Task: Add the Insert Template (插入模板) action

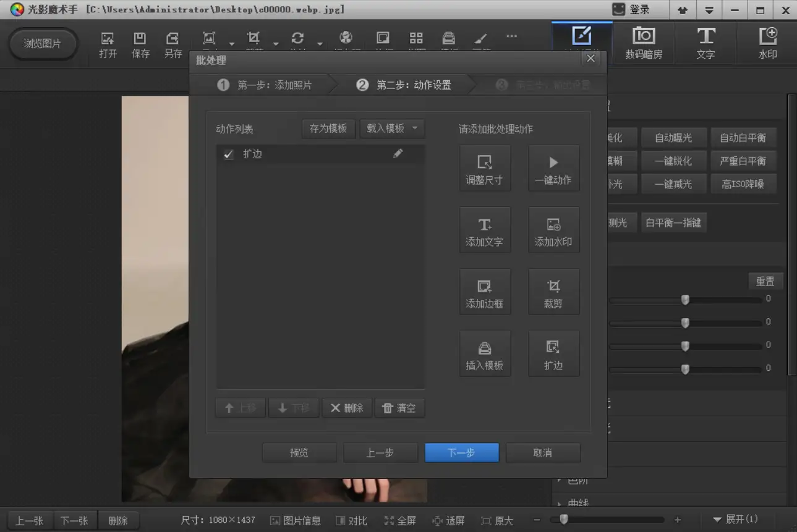Action: (485, 353)
